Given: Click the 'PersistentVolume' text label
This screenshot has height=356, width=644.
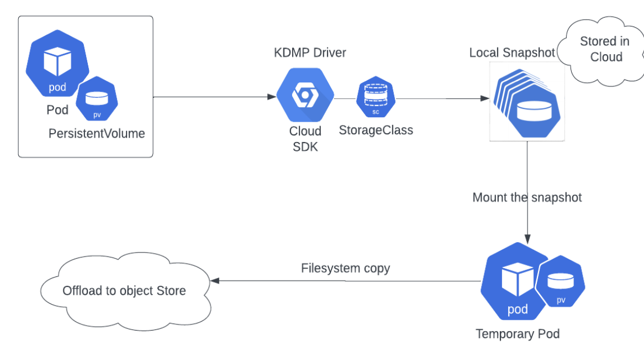Looking at the screenshot, I should click(x=97, y=133).
